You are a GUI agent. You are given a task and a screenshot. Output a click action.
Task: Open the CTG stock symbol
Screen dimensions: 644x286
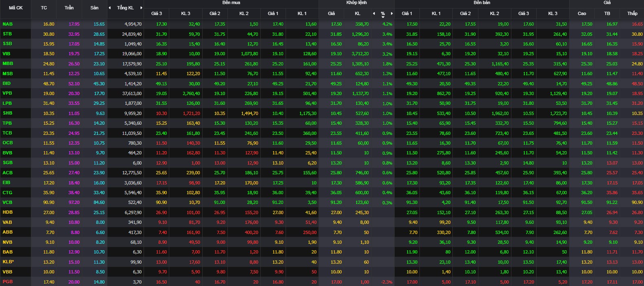pyautogui.click(x=7, y=193)
